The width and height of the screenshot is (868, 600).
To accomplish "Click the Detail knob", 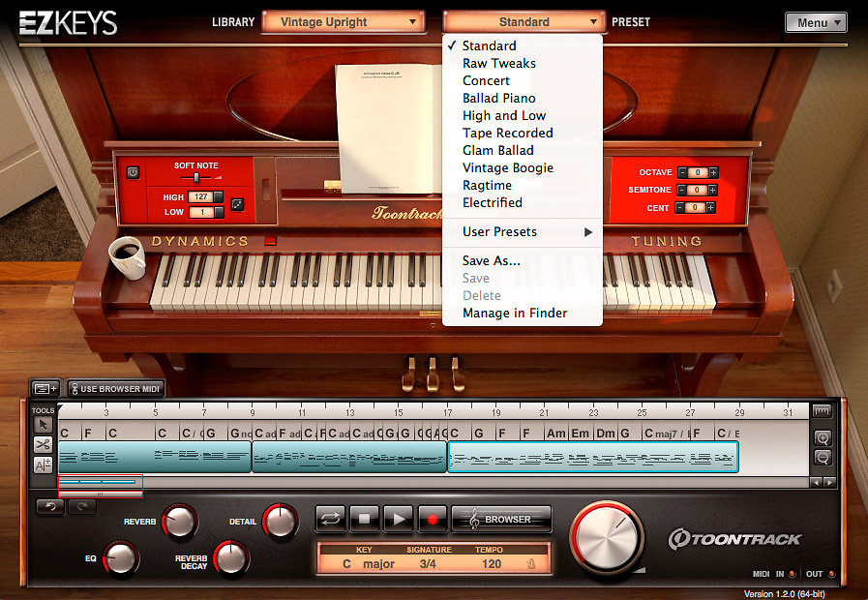I will (280, 522).
